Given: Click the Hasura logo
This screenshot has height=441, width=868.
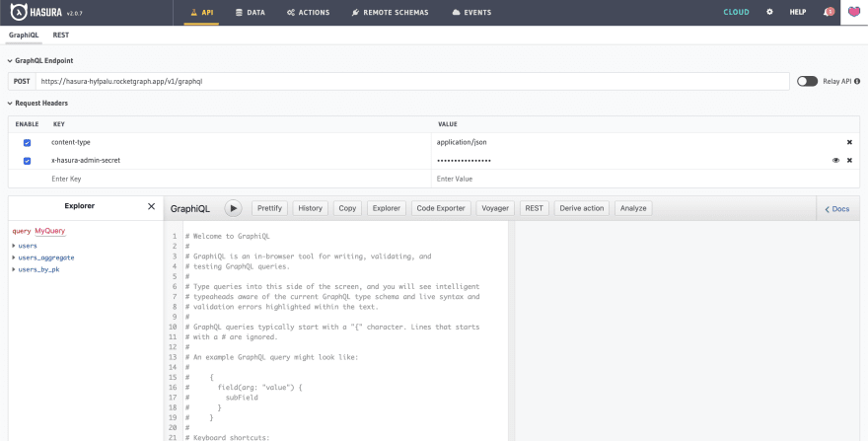Looking at the screenshot, I should pyautogui.click(x=36, y=12).
